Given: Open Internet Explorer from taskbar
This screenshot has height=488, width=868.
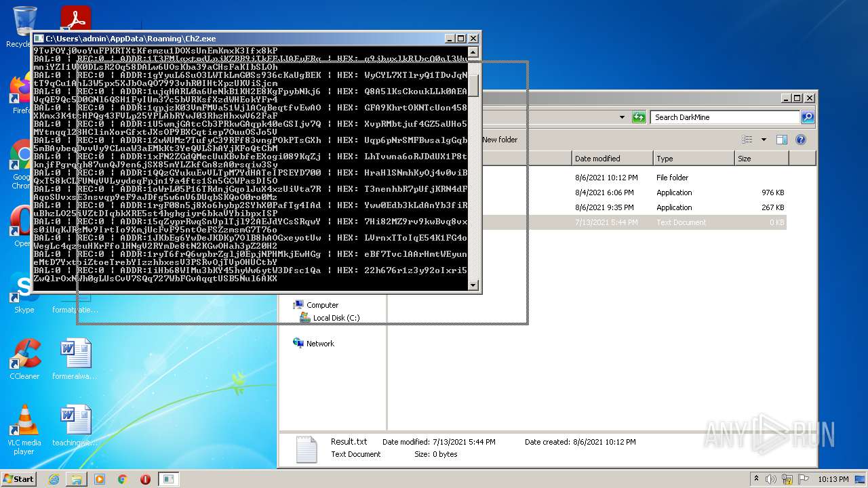Looking at the screenshot, I should [54, 479].
